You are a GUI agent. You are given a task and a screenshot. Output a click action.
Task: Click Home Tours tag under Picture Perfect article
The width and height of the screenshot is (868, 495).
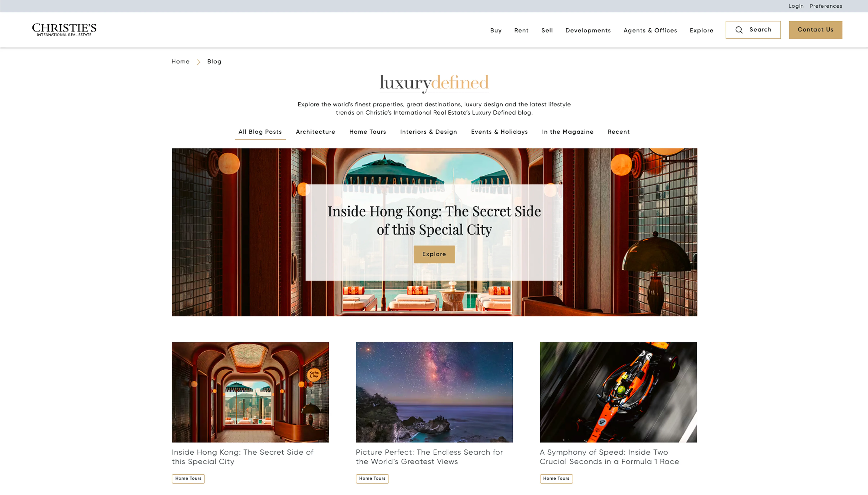(372, 478)
